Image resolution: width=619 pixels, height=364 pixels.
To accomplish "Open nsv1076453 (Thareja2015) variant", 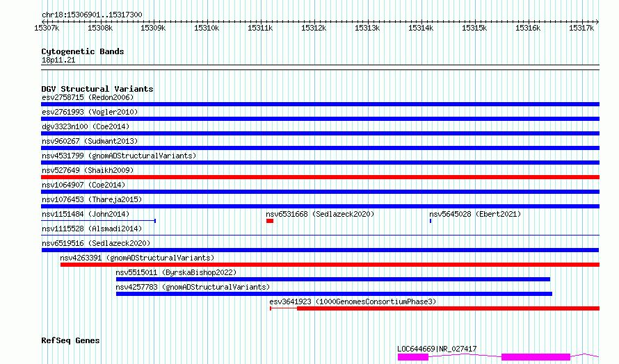I will click(320, 206).
